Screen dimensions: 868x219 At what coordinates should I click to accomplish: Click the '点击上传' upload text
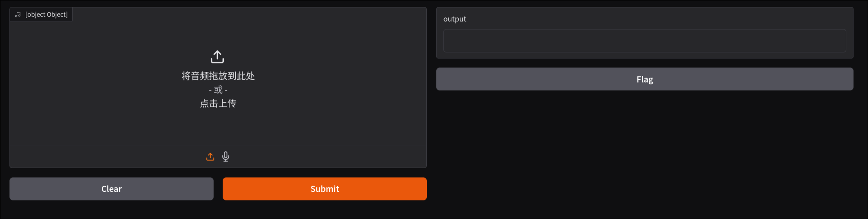[x=218, y=104]
